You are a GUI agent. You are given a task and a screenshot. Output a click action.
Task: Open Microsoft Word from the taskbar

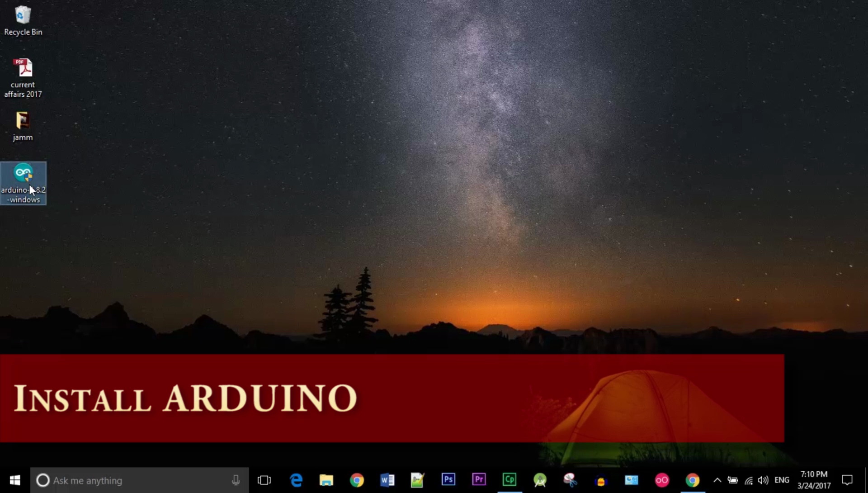(387, 480)
